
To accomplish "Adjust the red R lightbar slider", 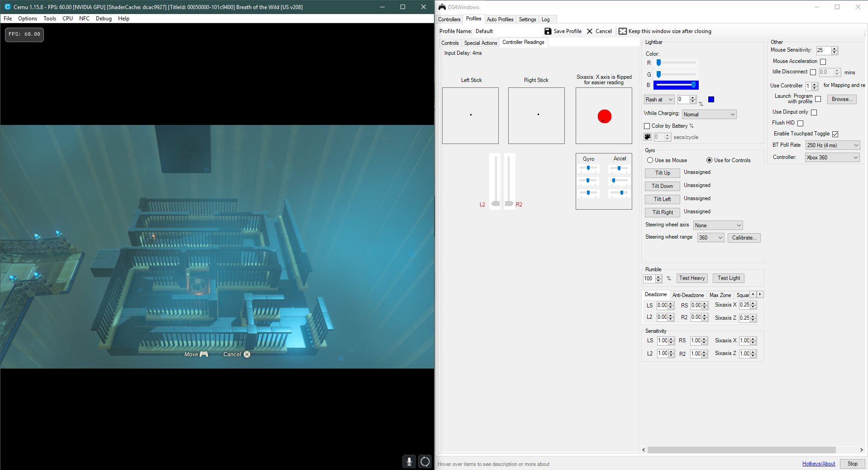I will pos(676,63).
